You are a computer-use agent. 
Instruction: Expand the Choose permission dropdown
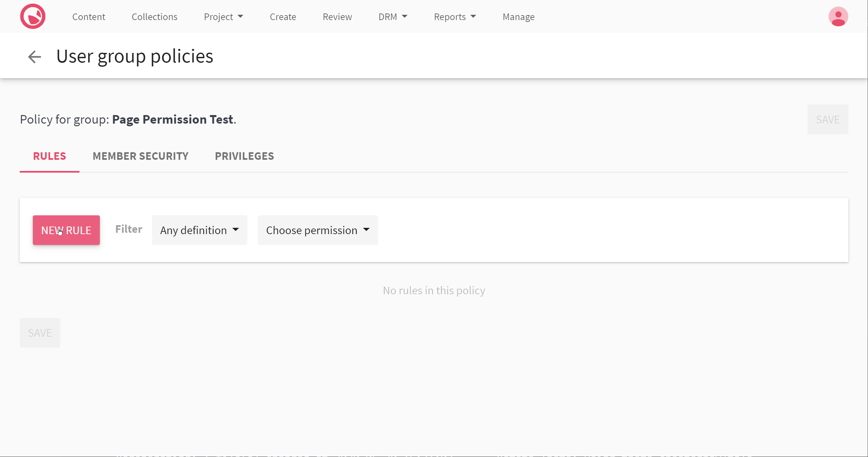click(x=318, y=230)
